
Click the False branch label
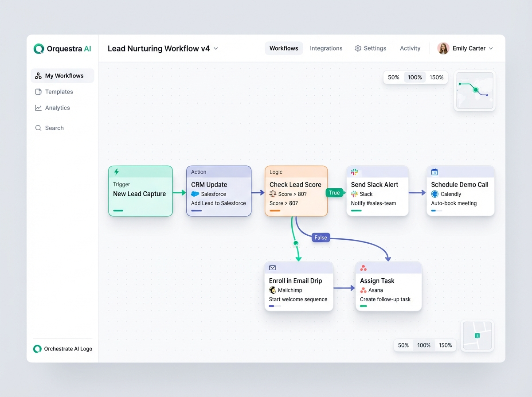321,237
